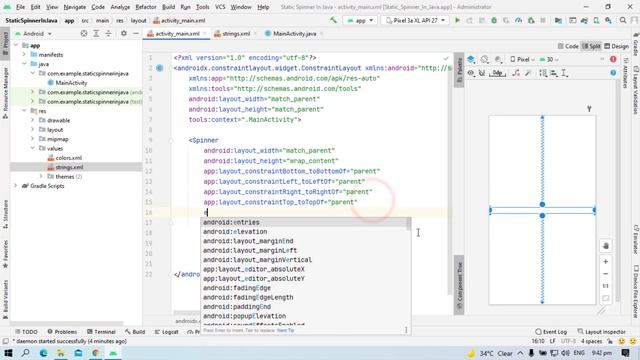Open the Problems tool window
The image size is (640, 360).
(62, 332)
